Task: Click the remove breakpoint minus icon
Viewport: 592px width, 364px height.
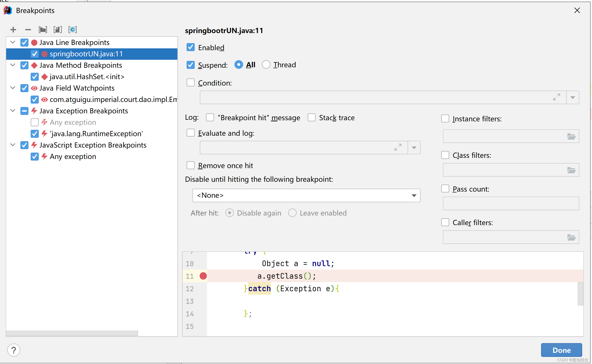Action: (27, 29)
